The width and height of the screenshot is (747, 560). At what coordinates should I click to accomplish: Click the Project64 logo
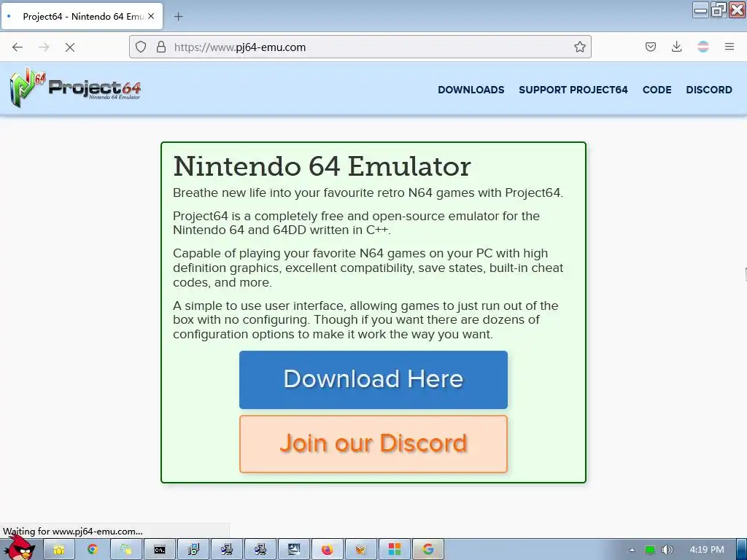75,87
